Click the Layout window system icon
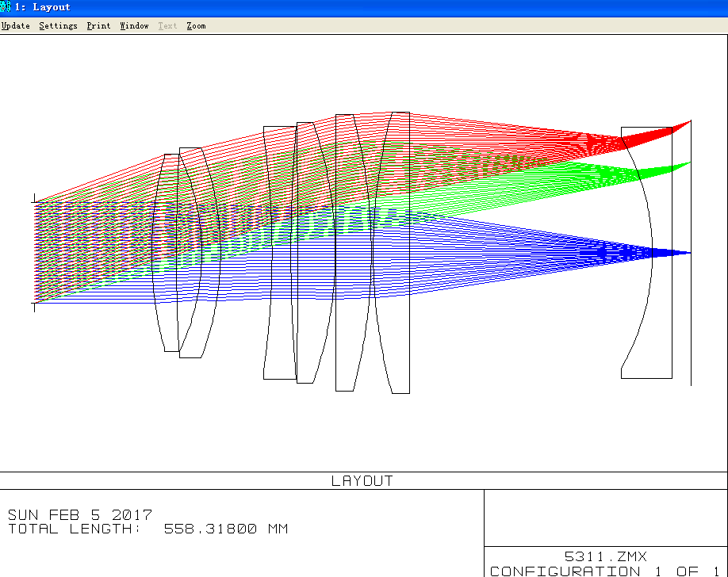728x577 pixels. (7, 7)
